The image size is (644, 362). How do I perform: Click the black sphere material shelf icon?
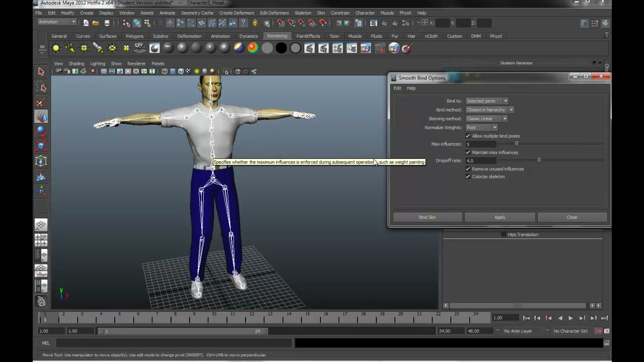tap(281, 48)
